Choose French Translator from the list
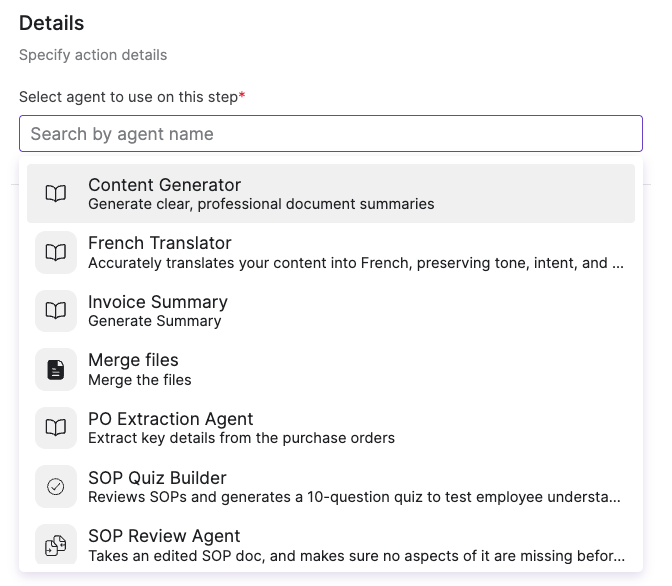Screen dimensions: 672x586 tap(330, 252)
